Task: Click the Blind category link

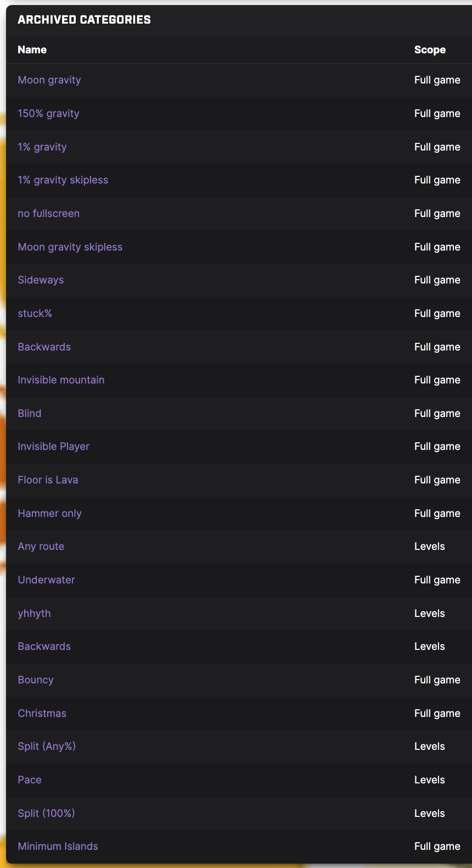Action: click(30, 414)
